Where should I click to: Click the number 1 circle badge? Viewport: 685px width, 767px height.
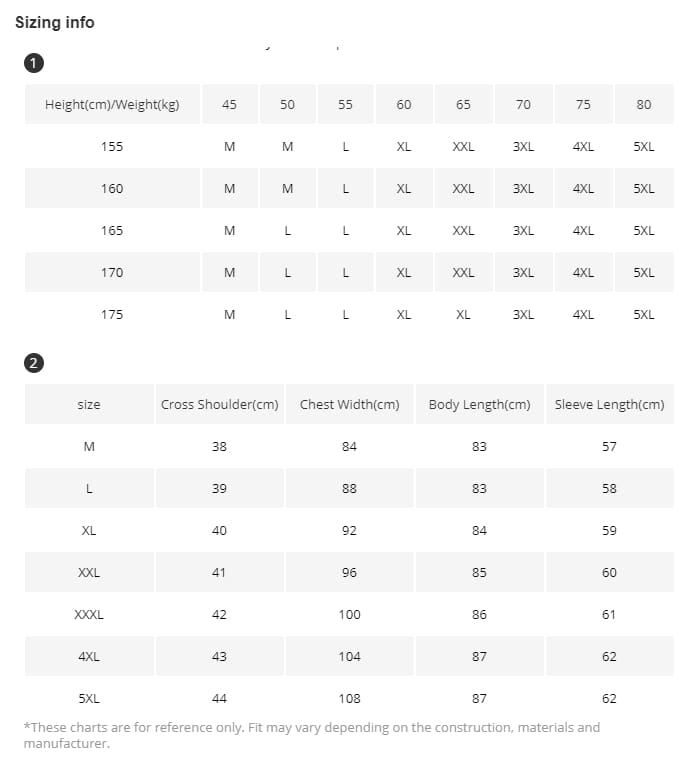(34, 64)
